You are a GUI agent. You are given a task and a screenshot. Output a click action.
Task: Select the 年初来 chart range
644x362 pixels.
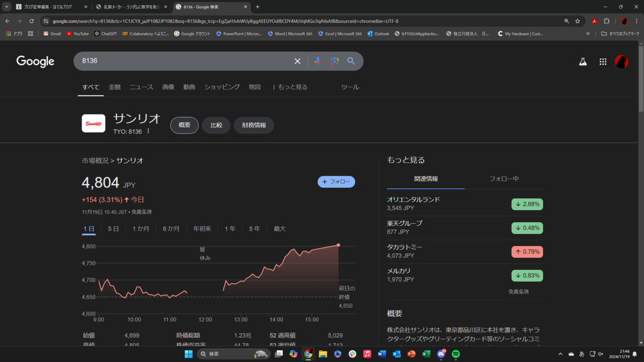pyautogui.click(x=202, y=229)
